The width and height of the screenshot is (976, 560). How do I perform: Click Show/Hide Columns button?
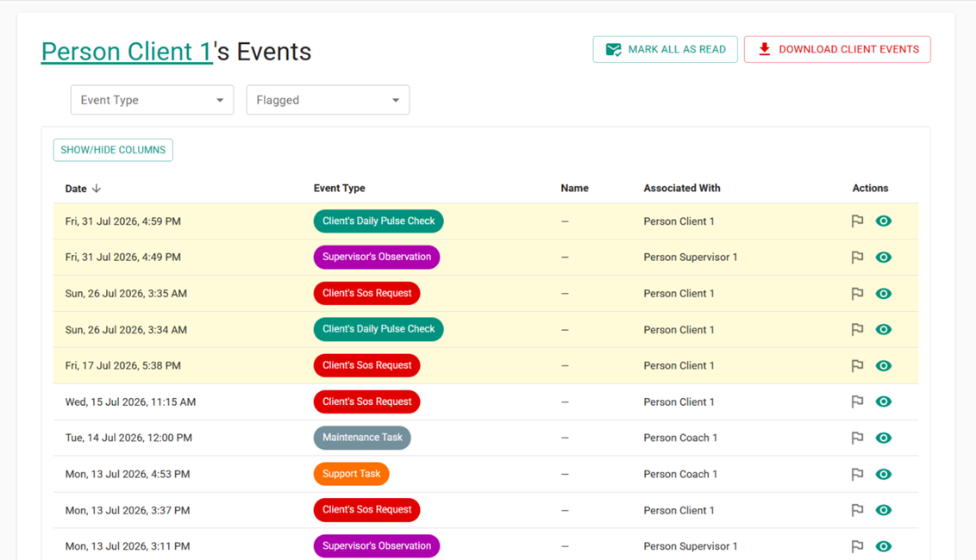[x=113, y=150]
